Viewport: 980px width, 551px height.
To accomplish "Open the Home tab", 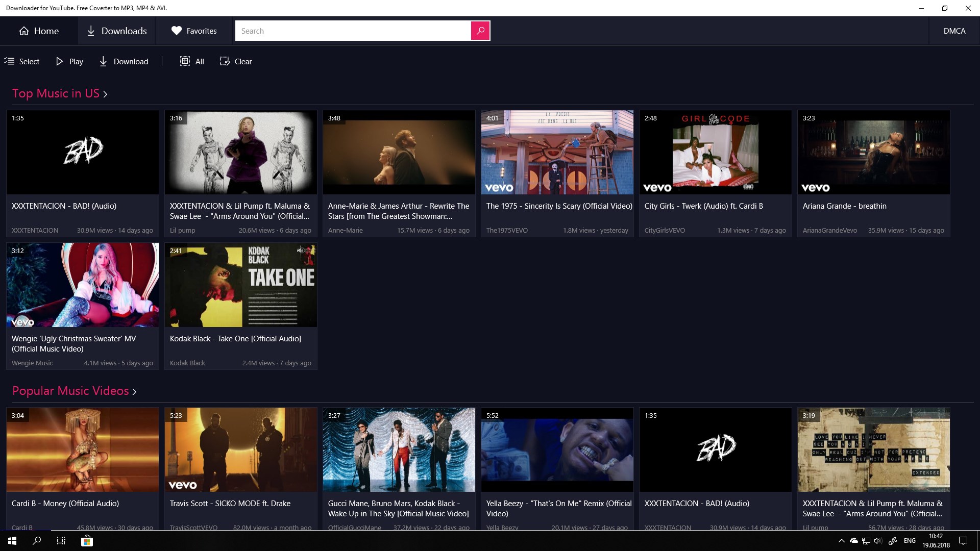I will [x=39, y=31].
